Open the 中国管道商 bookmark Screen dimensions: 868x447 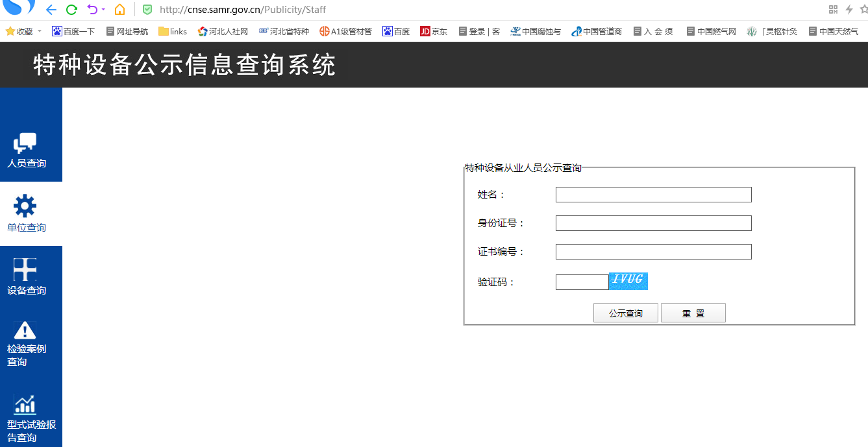597,31
